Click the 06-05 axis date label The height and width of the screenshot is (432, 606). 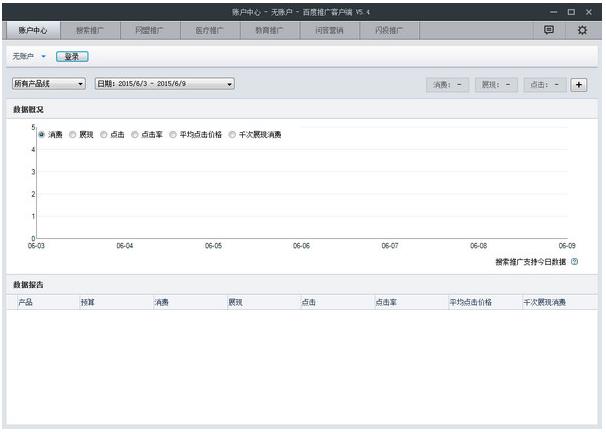[213, 245]
